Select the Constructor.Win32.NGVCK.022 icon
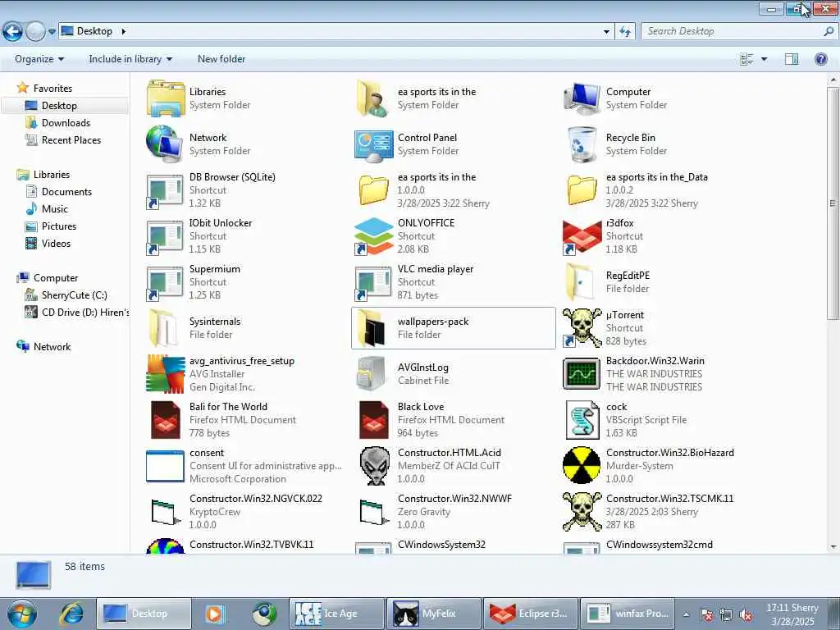This screenshot has width=840, height=630. point(164,512)
